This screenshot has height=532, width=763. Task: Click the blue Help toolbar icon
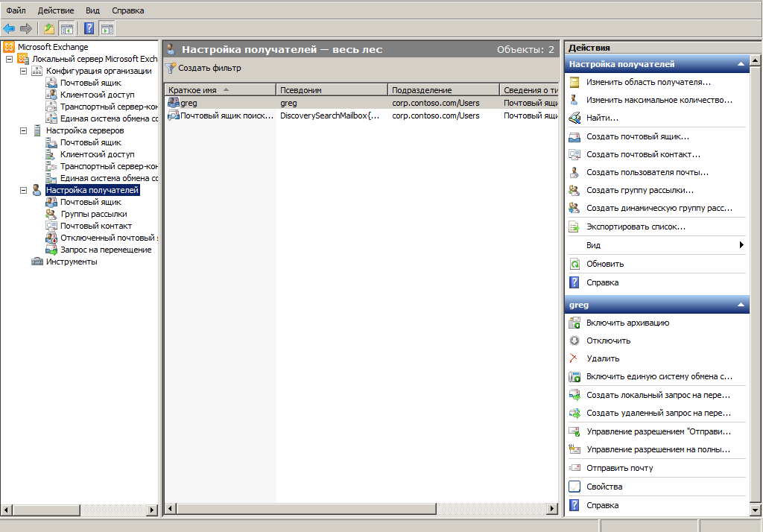click(x=89, y=29)
